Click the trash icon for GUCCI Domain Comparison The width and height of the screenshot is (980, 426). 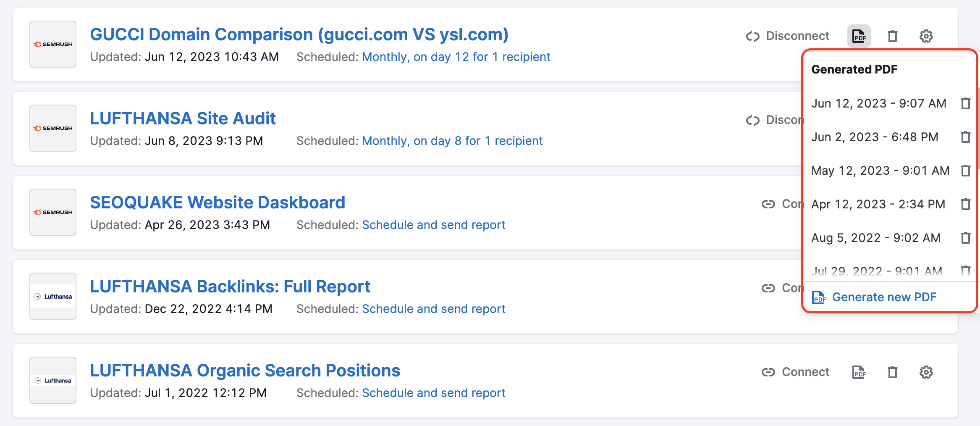coord(893,36)
